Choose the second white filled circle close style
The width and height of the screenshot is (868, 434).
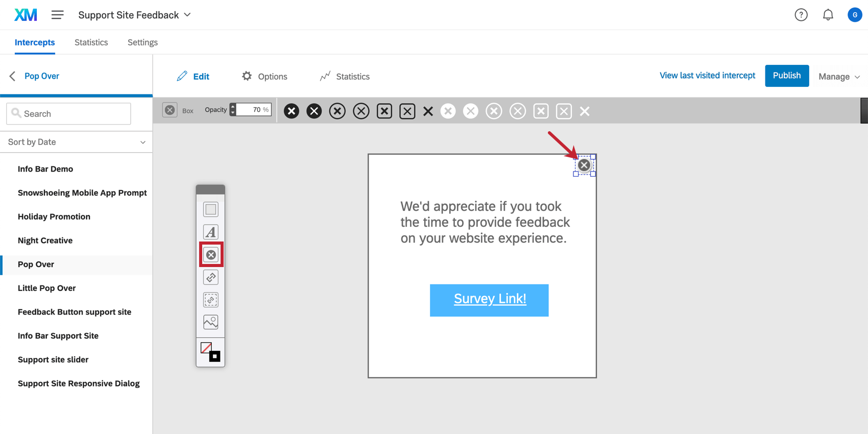pyautogui.click(x=471, y=111)
